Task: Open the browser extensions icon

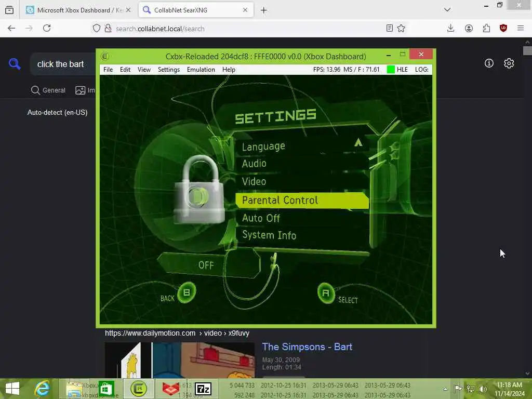Action: click(486, 28)
